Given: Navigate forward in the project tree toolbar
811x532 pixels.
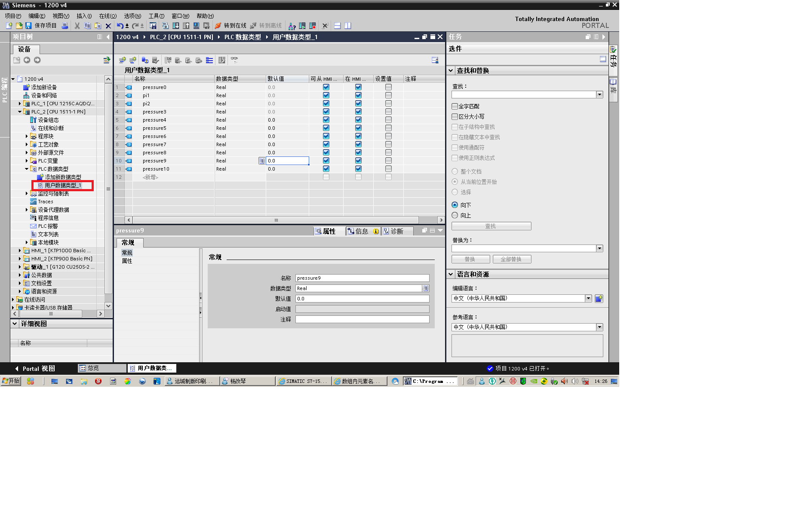Looking at the screenshot, I should [x=37, y=60].
